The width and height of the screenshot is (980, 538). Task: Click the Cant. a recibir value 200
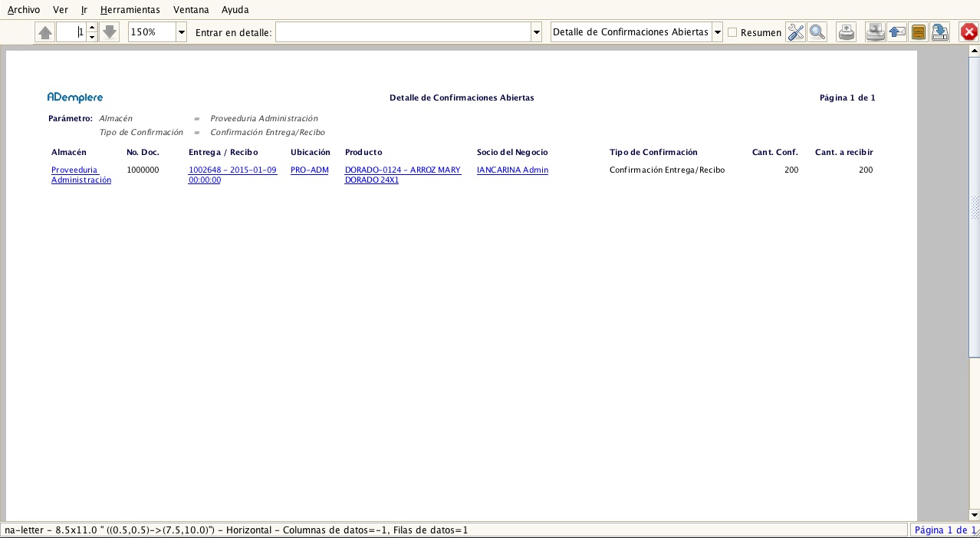coord(866,170)
